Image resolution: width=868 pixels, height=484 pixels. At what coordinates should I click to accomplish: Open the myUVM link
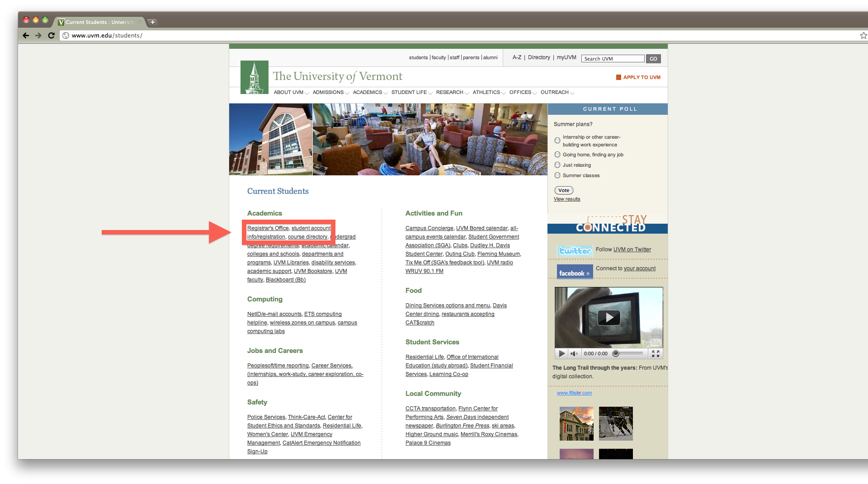coord(566,57)
